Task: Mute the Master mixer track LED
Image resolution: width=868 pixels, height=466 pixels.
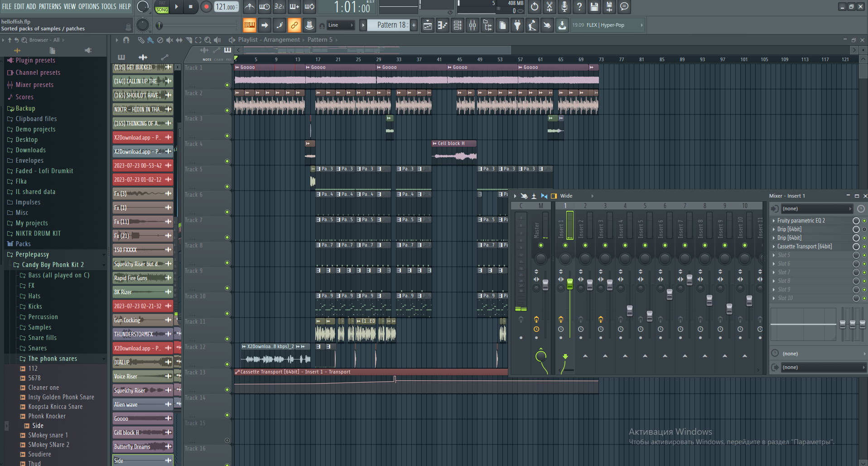Action: point(541,245)
